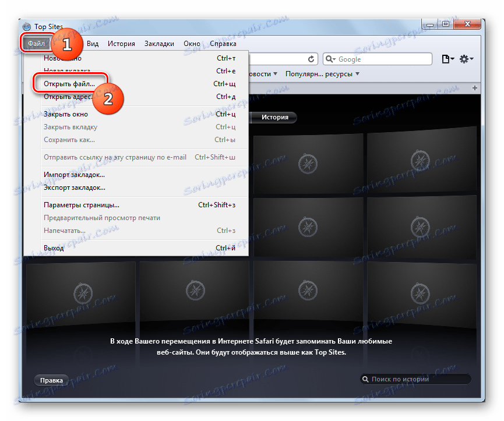Image resolution: width=504 pixels, height=421 pixels.
Task: Open the История menu
Action: tap(121, 43)
